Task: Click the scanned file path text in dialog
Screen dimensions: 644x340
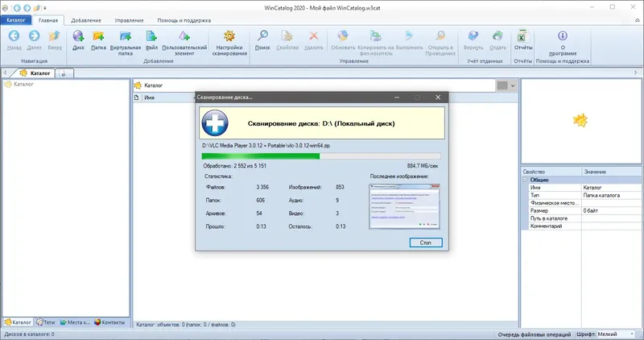Action: pyautogui.click(x=266, y=146)
